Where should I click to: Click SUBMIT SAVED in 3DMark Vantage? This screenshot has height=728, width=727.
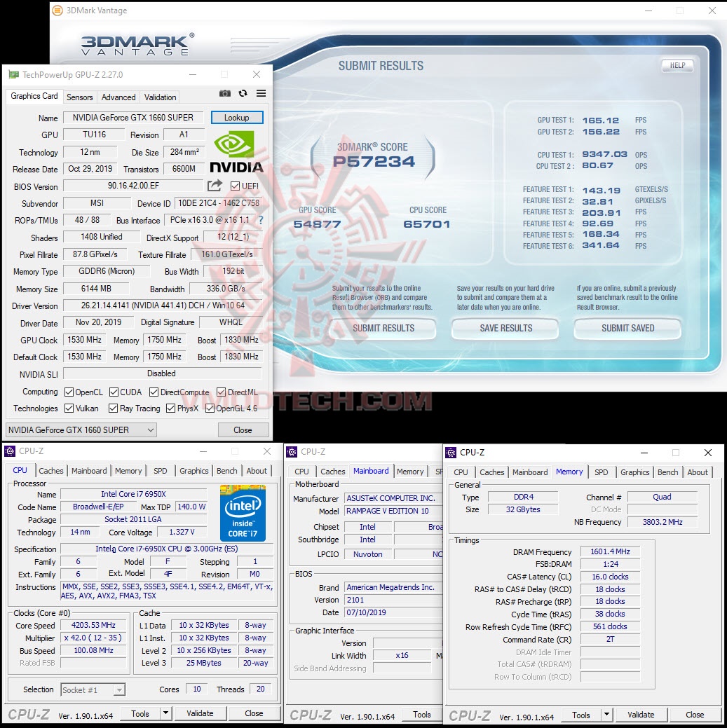pos(627,328)
